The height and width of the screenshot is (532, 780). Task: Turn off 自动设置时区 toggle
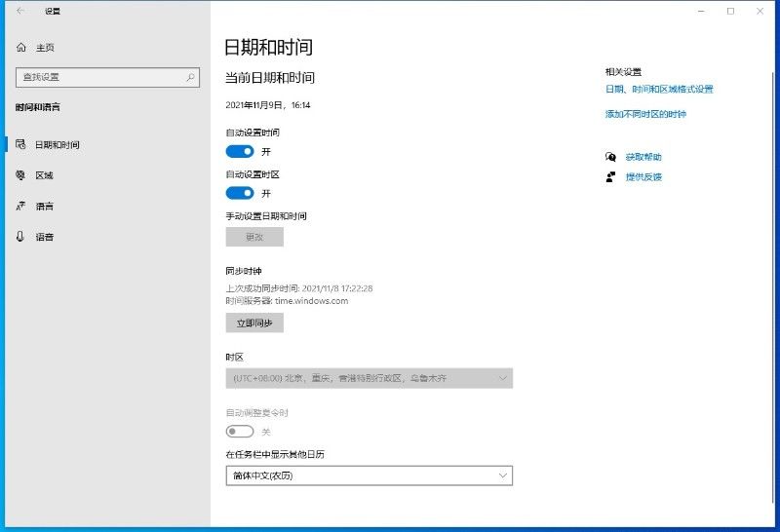240,193
